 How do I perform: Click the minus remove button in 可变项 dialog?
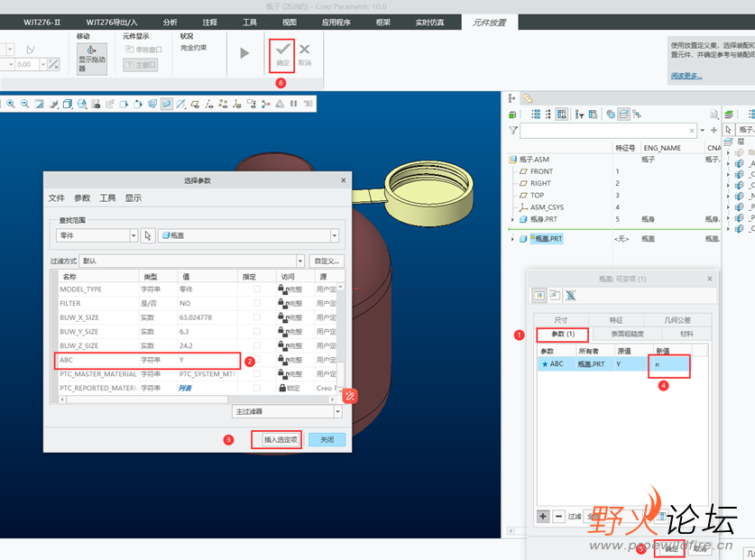click(x=558, y=517)
